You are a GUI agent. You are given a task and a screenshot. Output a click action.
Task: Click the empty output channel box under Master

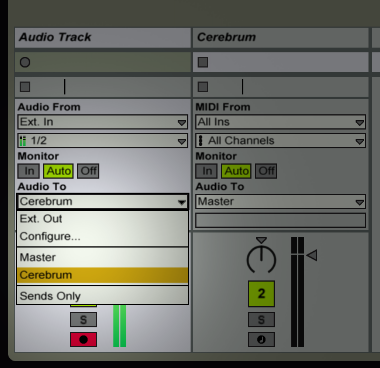[280, 221]
